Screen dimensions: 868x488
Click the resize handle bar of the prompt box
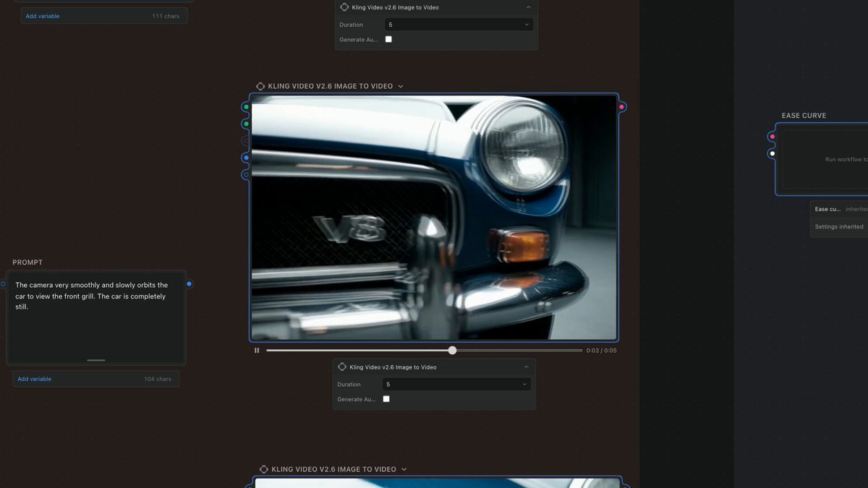[x=96, y=360]
